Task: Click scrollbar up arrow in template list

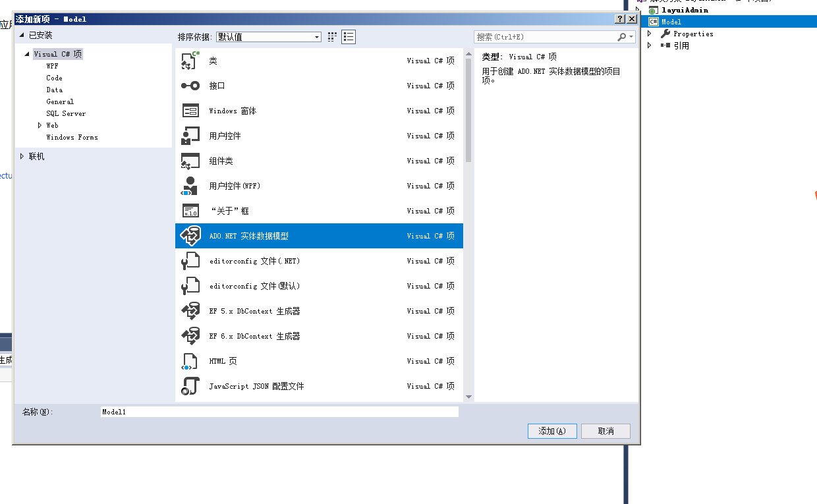Action: 468,53
